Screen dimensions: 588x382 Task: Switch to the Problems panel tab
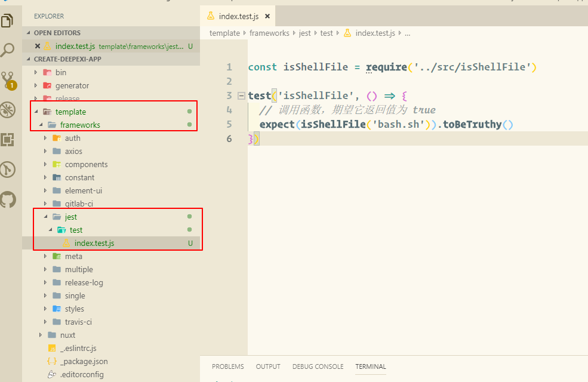coord(227,366)
